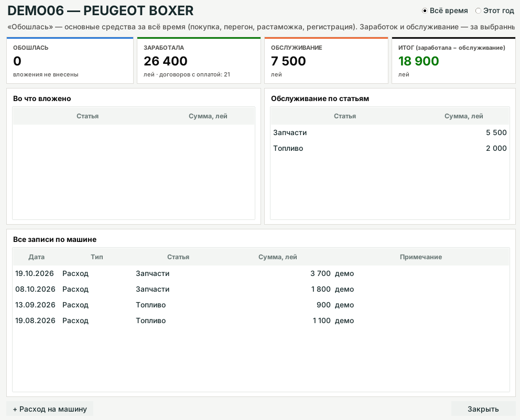Click "Сумма, лей" header in "Обслуживание по статьям"
520x420 pixels.
(x=463, y=116)
